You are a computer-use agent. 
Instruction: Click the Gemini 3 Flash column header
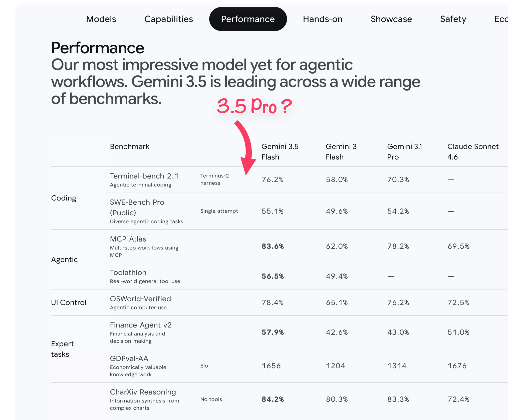point(341,151)
